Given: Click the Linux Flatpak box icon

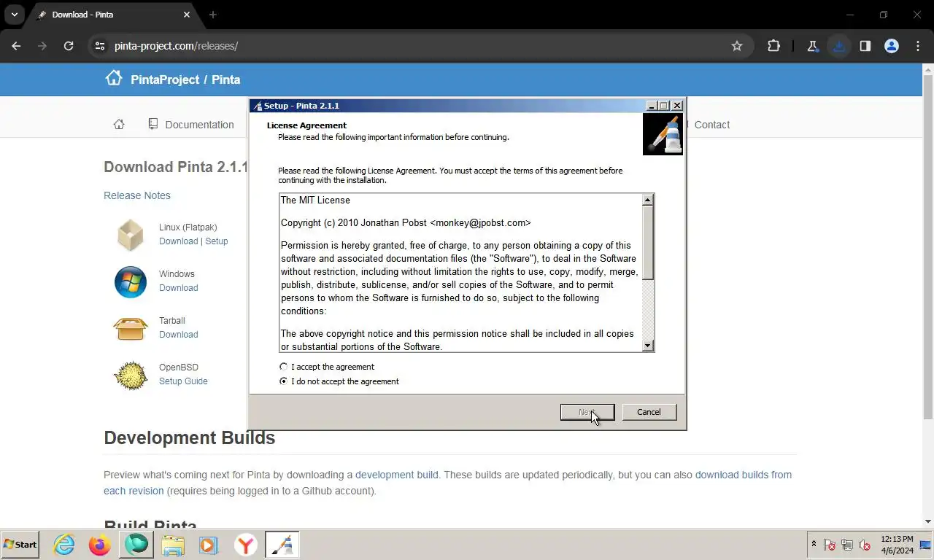Looking at the screenshot, I should pos(131,235).
